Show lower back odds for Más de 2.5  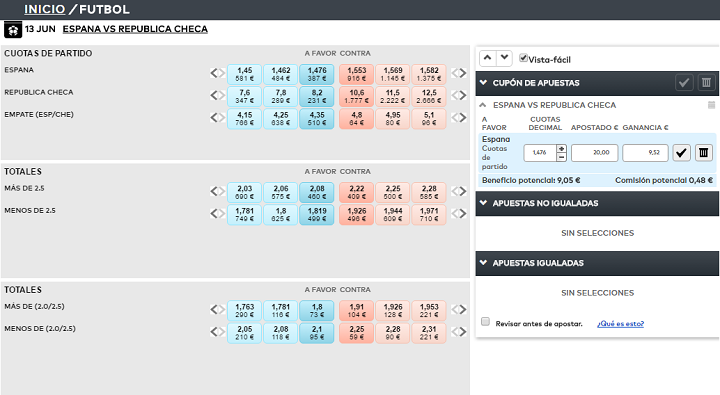tap(214, 191)
